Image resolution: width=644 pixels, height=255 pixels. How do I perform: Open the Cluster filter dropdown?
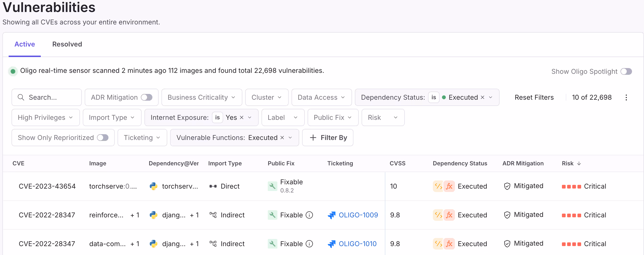[x=267, y=97]
